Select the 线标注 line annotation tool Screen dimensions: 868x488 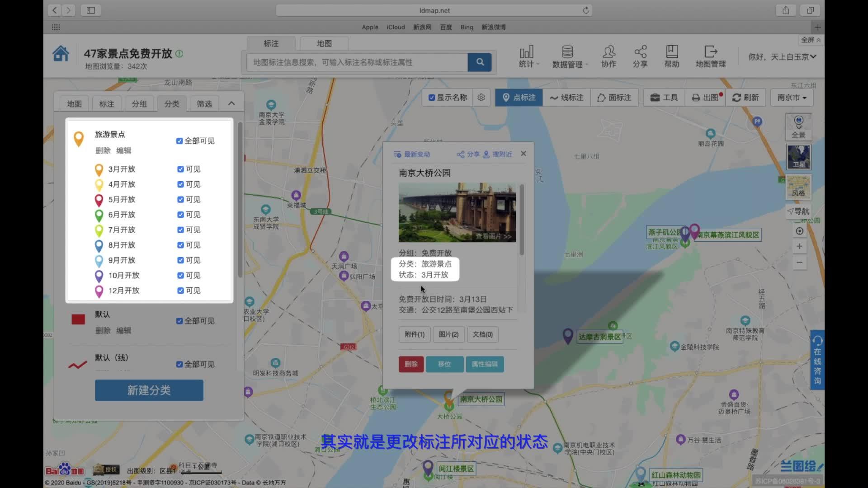tap(566, 98)
